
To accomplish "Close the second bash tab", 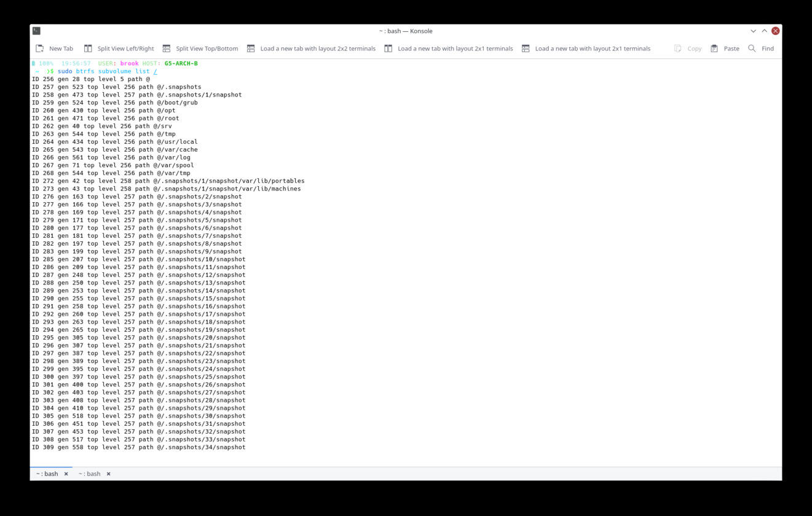I will click(108, 474).
